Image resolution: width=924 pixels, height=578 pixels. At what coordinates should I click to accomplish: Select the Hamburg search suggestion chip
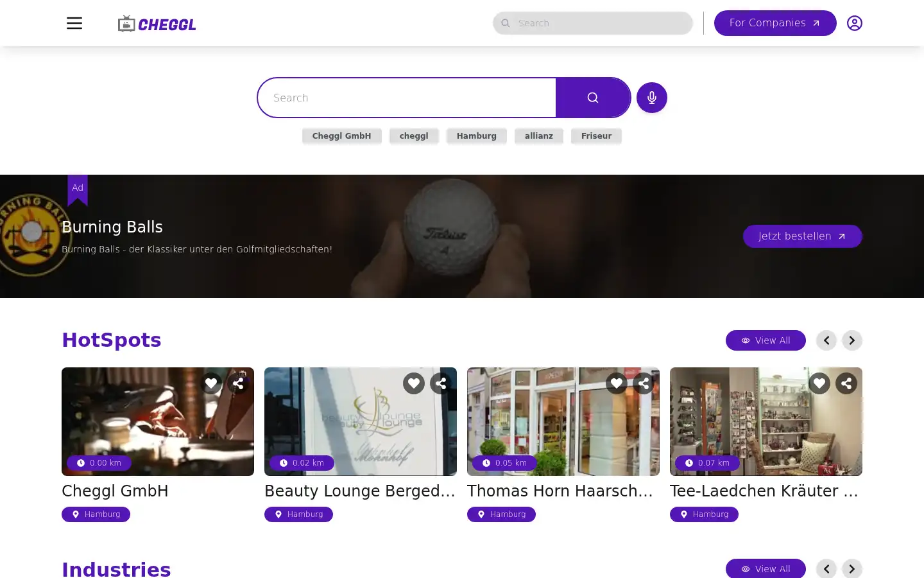coord(477,136)
